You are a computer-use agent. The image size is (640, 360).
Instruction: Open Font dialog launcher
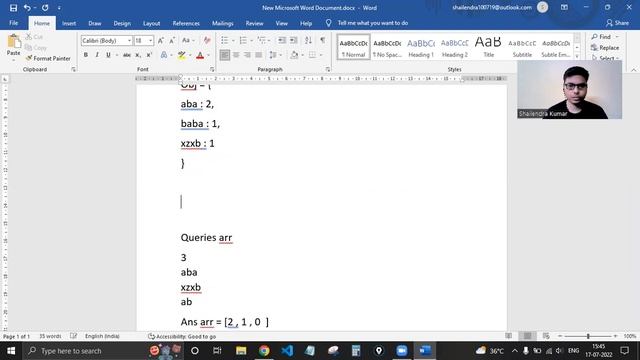[x=212, y=69]
